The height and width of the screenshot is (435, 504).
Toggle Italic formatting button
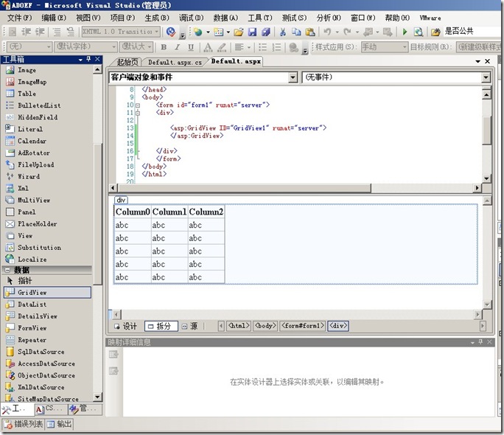tap(177, 47)
